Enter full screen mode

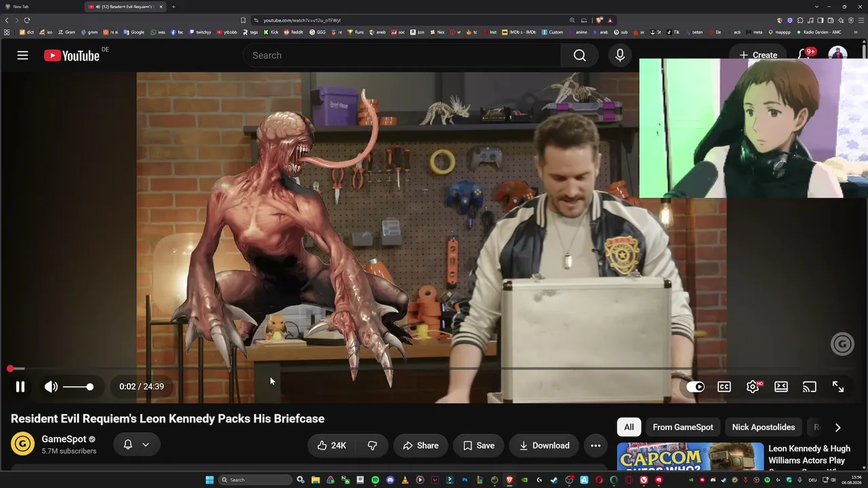coord(838,386)
